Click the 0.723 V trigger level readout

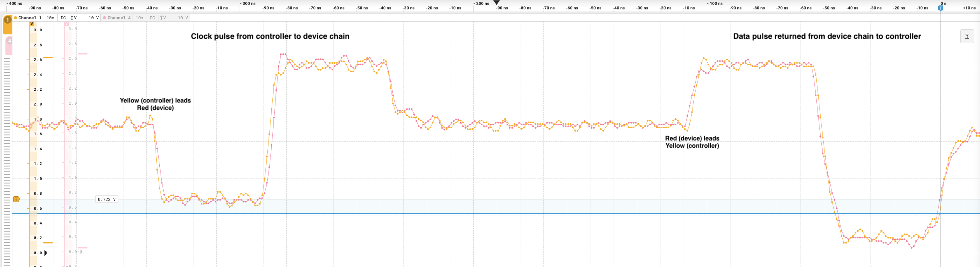[106, 199]
